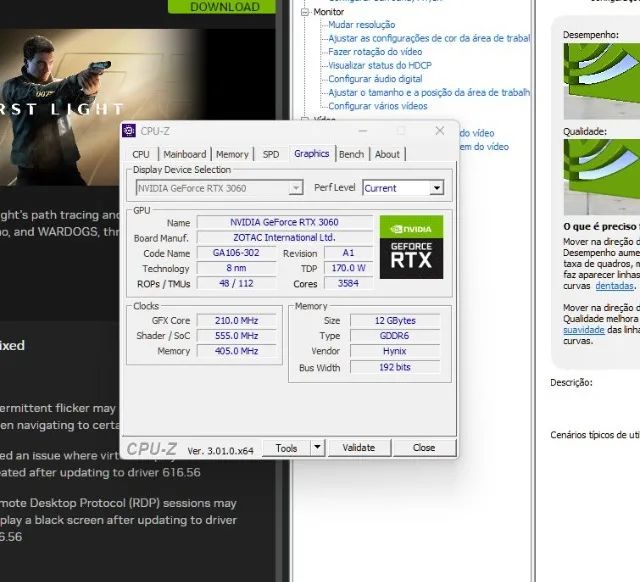Open the Memory tab in CPU-Z
The image size is (640, 582).
pyautogui.click(x=232, y=154)
